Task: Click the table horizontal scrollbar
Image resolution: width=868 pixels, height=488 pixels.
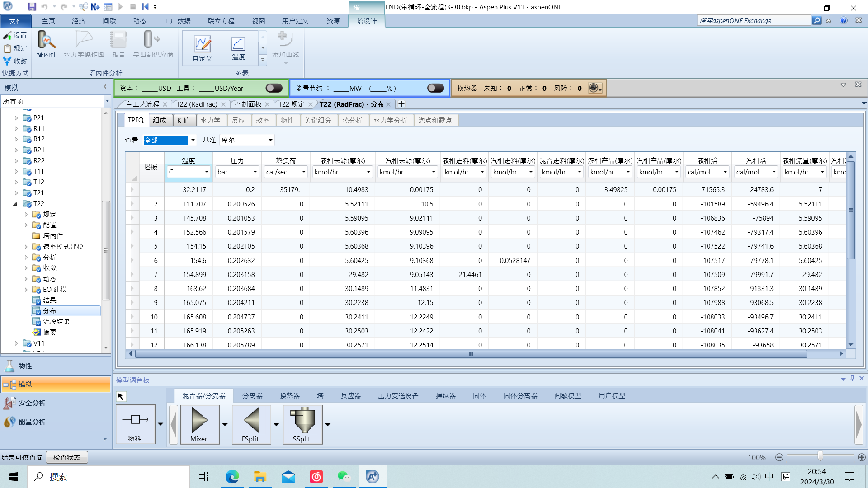Action: (471, 354)
